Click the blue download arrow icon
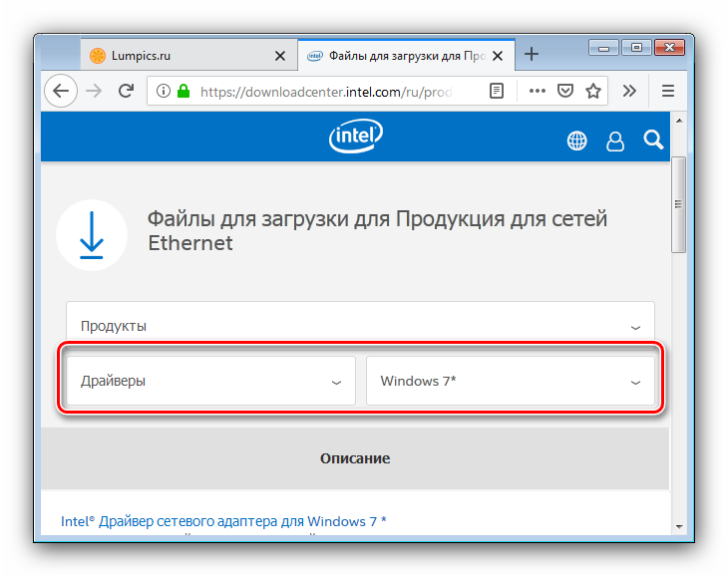The height and width of the screenshot is (576, 728). pos(92,235)
